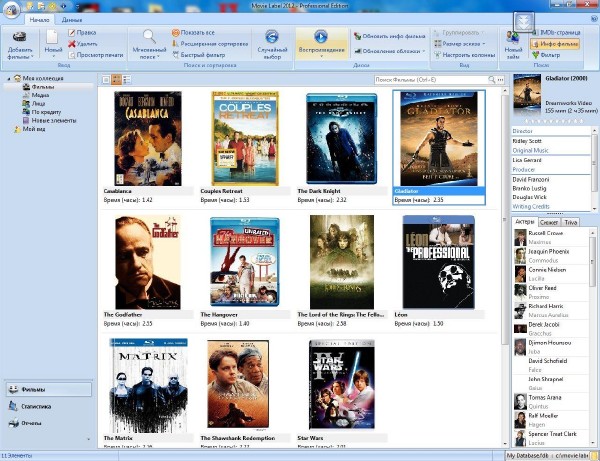This screenshot has height=461, width=600.
Task: Click Случайный выбор random pick
Action: click(x=272, y=44)
